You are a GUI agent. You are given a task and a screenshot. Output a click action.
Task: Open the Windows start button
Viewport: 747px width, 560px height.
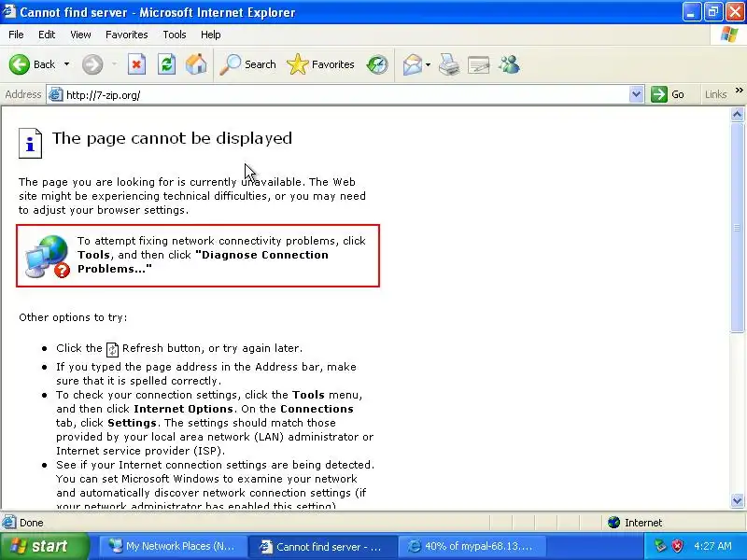(x=44, y=546)
